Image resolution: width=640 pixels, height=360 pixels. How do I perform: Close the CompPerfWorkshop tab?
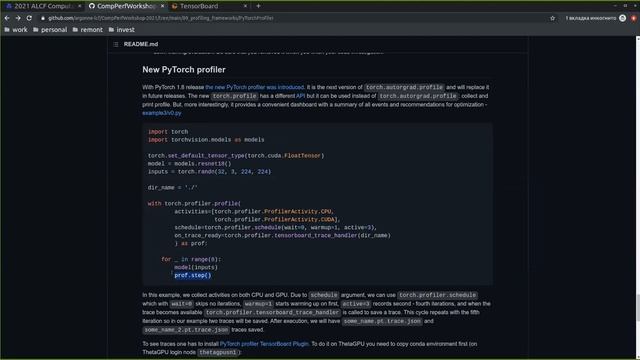(162, 6)
